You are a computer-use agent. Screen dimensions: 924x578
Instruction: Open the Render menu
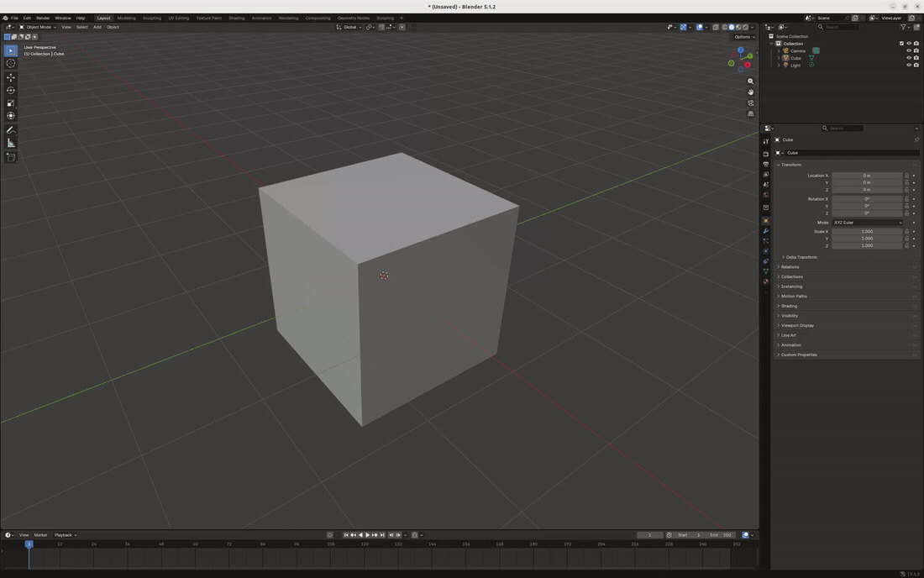point(43,18)
